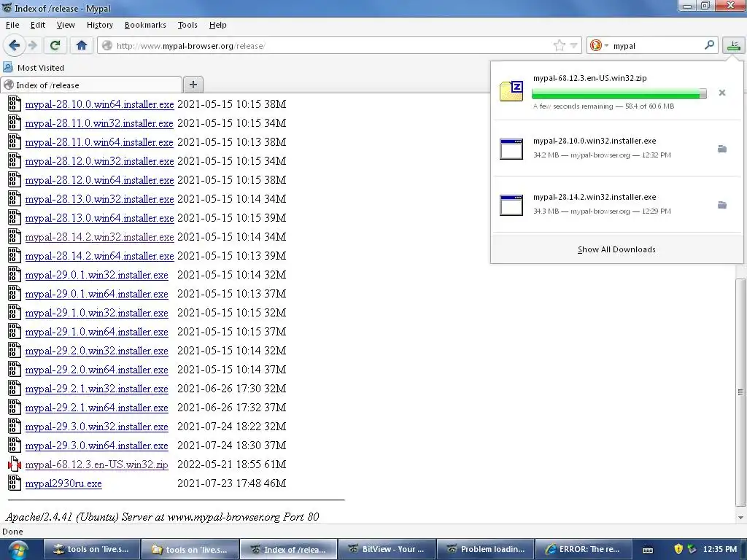Download mypal2930ru.exe
The height and width of the screenshot is (560, 747).
pos(63,483)
